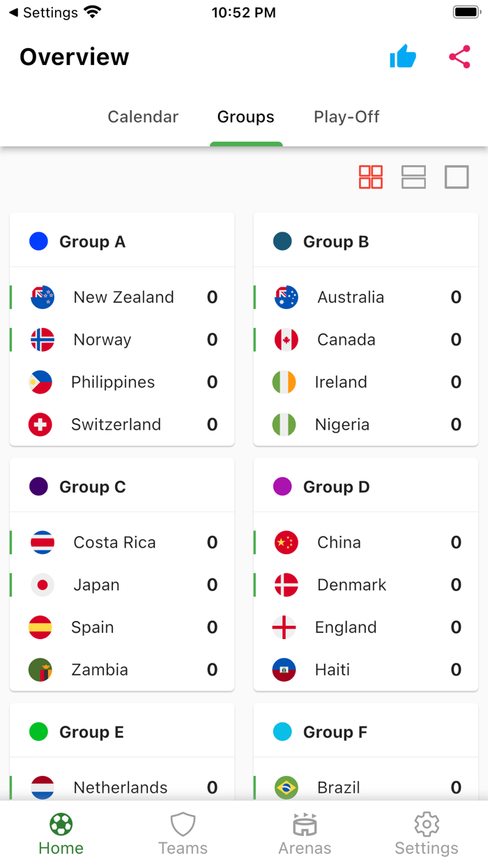Switch to single card view layout
This screenshot has width=488, height=868.
pos(457,177)
